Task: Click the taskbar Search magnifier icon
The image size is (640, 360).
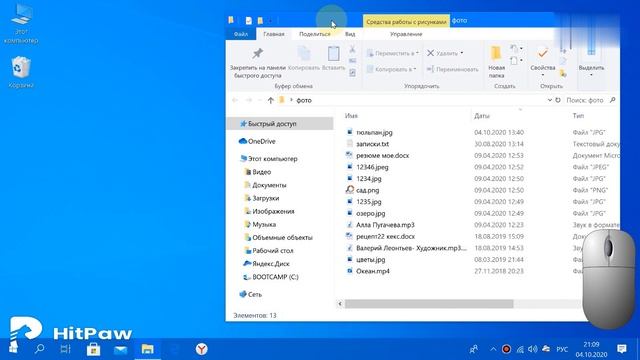Action: point(39,349)
